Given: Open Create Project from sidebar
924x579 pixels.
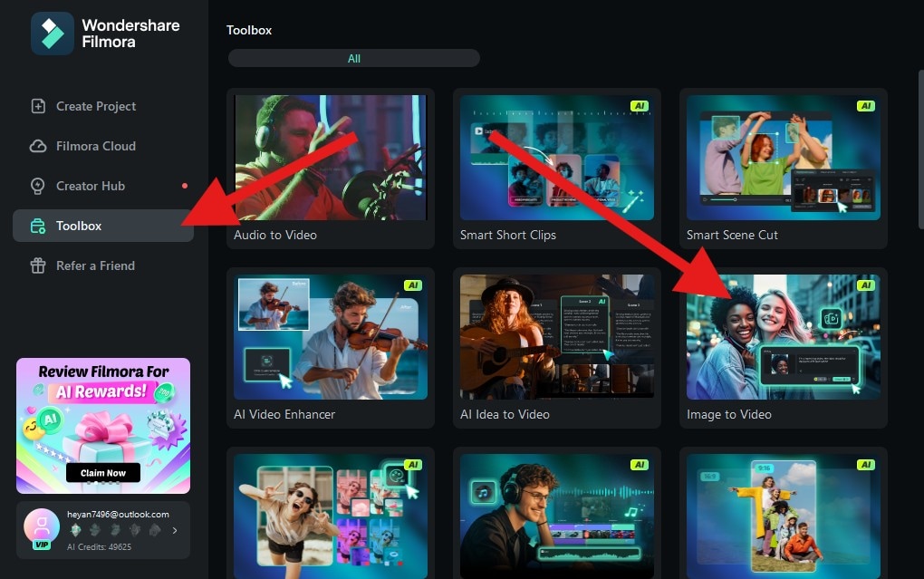Looking at the screenshot, I should (x=103, y=106).
